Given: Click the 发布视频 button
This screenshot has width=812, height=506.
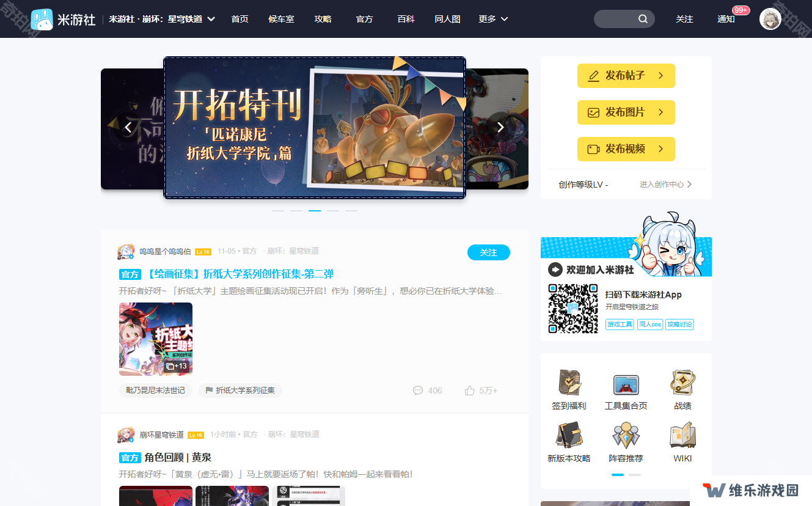Looking at the screenshot, I should click(626, 149).
